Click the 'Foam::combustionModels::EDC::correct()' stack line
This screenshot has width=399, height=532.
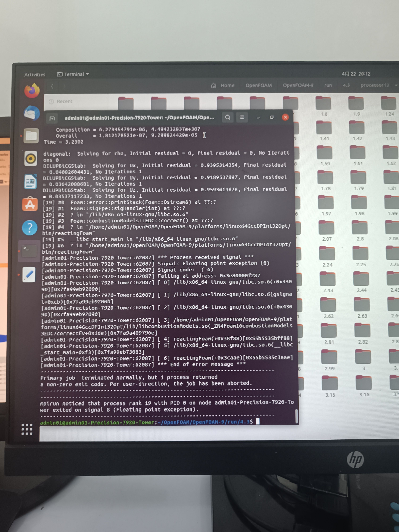[128, 221]
